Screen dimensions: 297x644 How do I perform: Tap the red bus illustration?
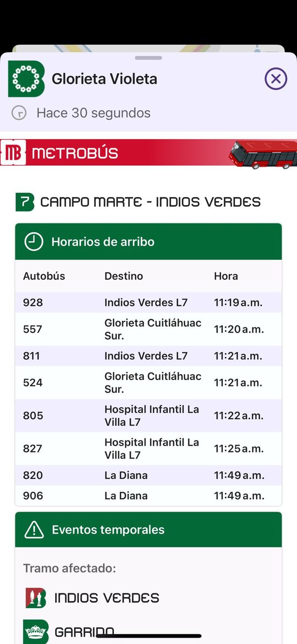[x=263, y=154]
